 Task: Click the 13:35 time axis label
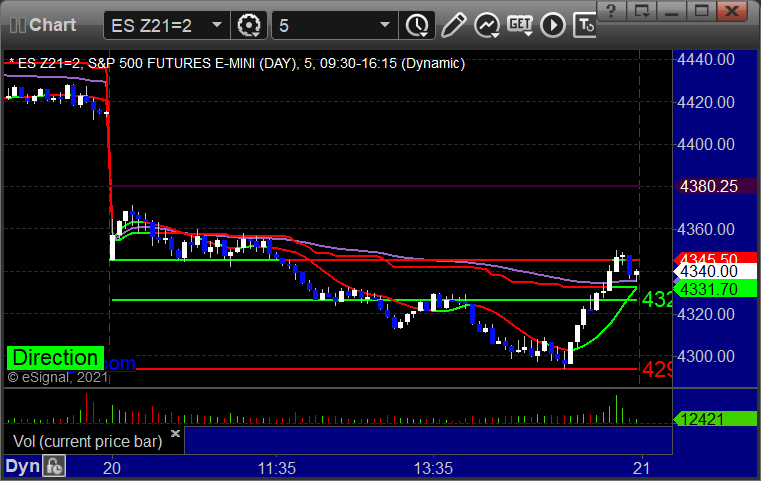[433, 468]
